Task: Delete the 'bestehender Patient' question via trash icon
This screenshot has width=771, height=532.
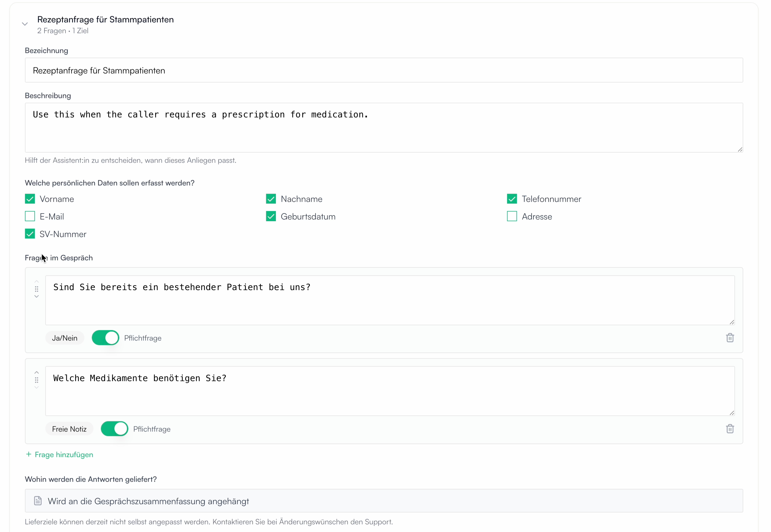Action: tap(730, 338)
